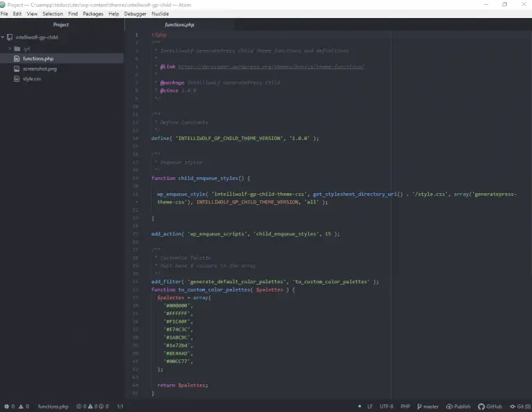Open the Debugger menu

pos(135,14)
